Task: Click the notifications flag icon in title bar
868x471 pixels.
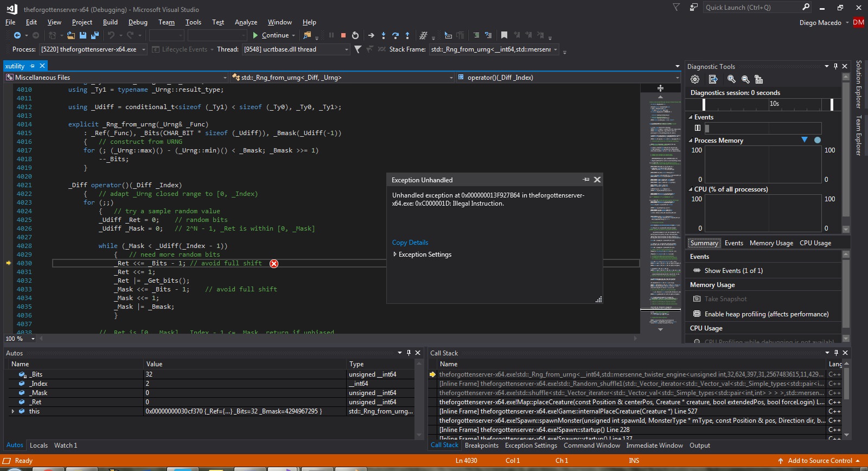Action: (x=676, y=8)
